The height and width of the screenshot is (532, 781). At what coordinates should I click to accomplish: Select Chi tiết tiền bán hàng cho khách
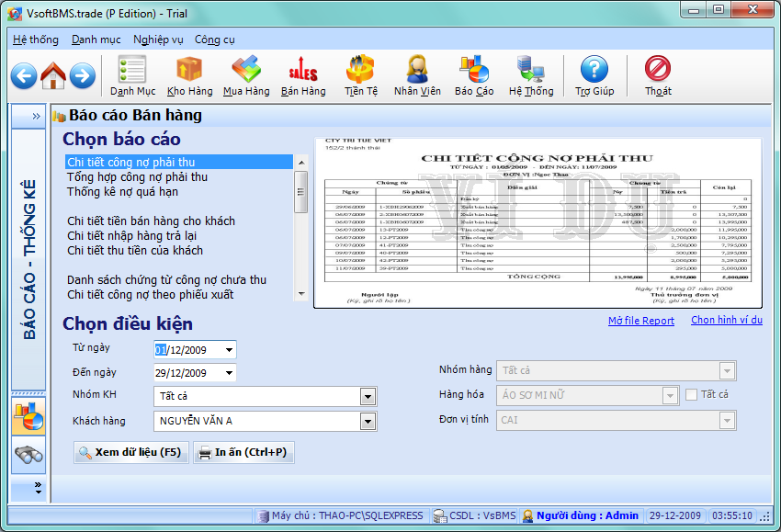point(179,221)
